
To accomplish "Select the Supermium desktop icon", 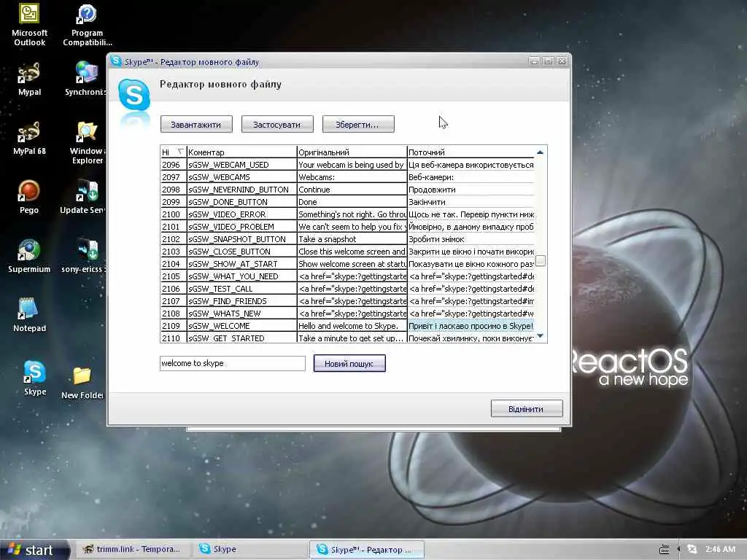I will [29, 256].
